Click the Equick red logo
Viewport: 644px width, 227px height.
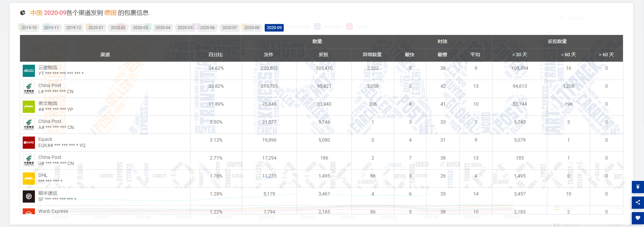(x=29, y=143)
